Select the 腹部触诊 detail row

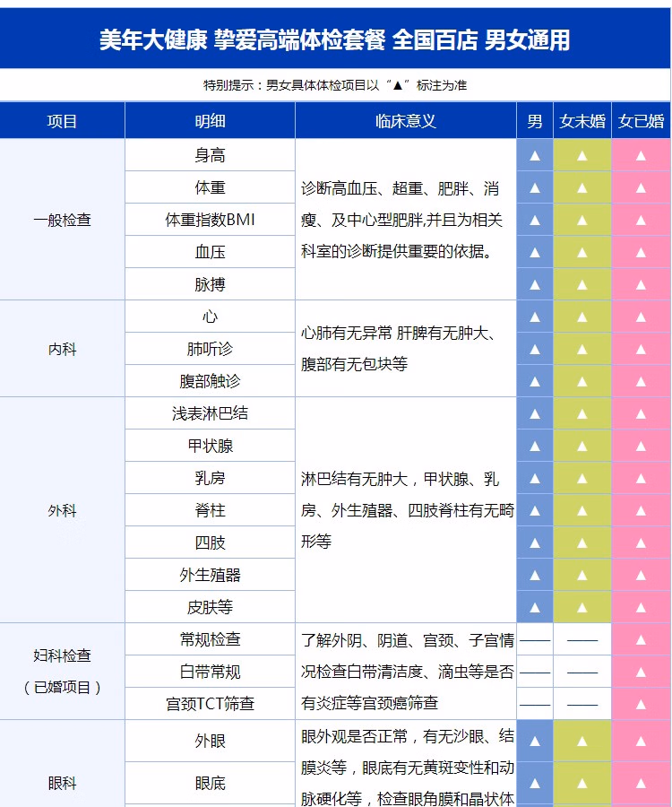210,381
